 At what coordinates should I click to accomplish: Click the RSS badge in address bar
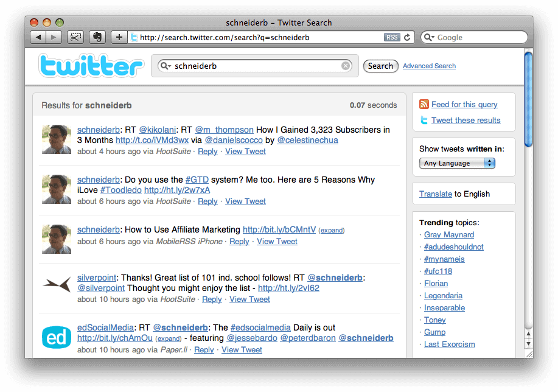(x=392, y=37)
